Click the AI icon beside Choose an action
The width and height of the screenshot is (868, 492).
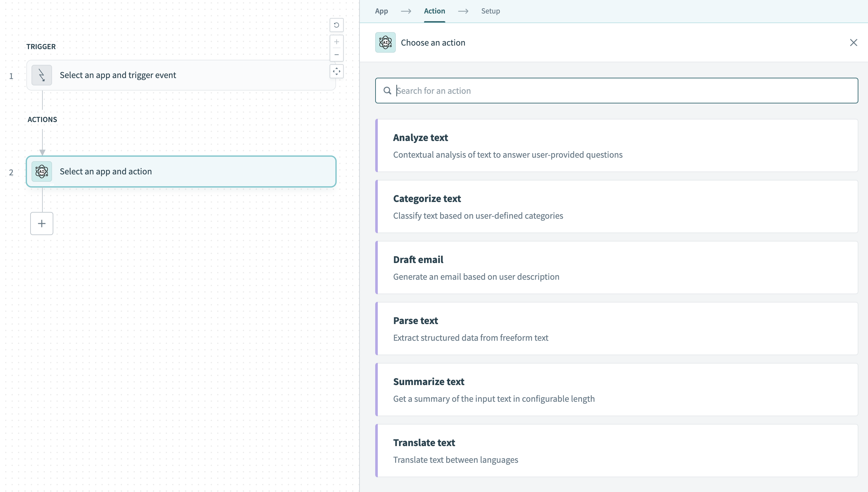pos(385,43)
